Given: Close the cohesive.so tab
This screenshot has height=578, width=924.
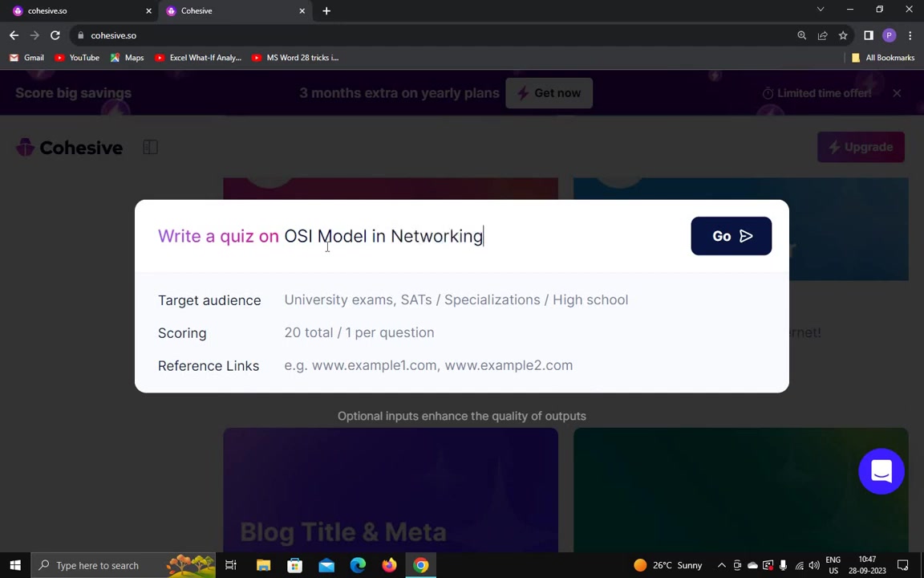Looking at the screenshot, I should click(148, 10).
